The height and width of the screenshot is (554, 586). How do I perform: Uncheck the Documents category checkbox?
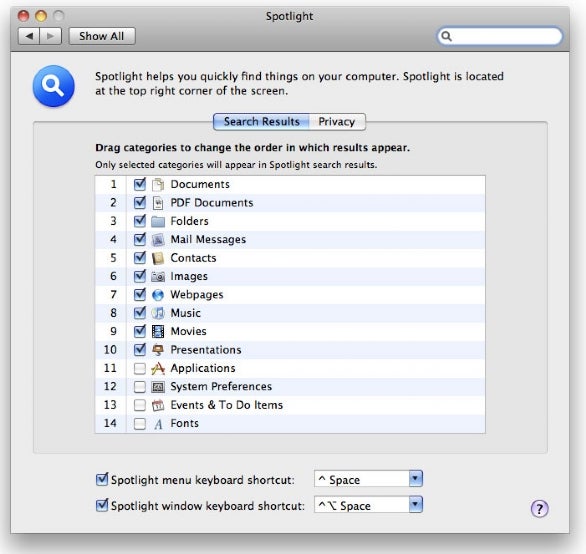click(140, 184)
